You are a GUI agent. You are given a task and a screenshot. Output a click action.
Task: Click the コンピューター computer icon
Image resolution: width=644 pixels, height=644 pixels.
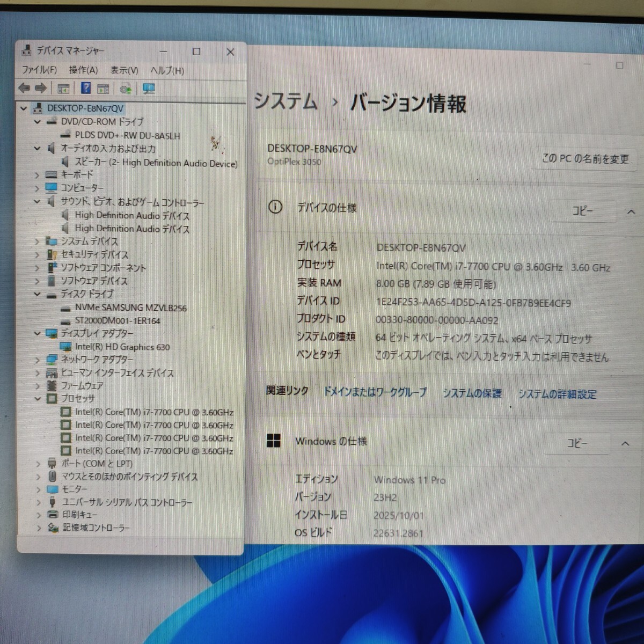coord(52,188)
